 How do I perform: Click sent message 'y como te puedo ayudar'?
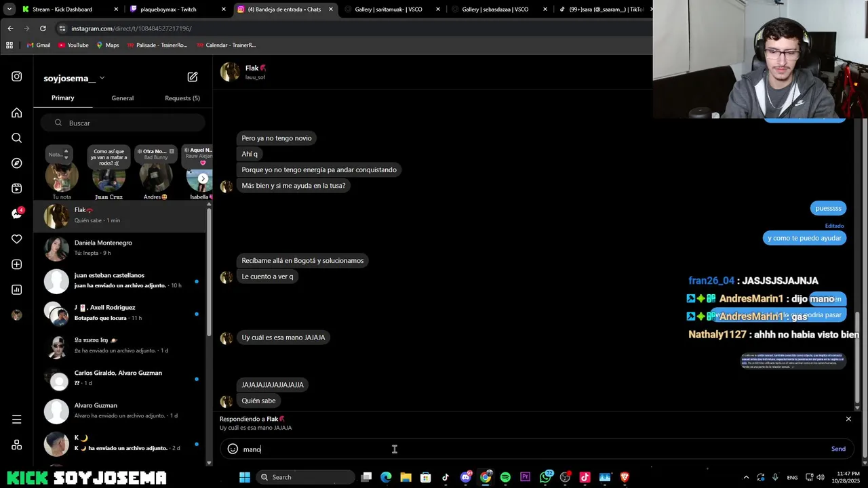804,238
